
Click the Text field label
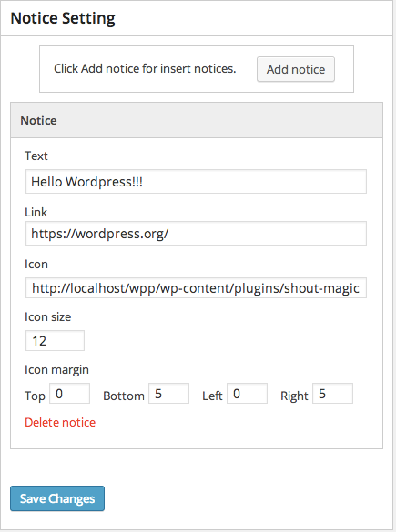coord(36,156)
